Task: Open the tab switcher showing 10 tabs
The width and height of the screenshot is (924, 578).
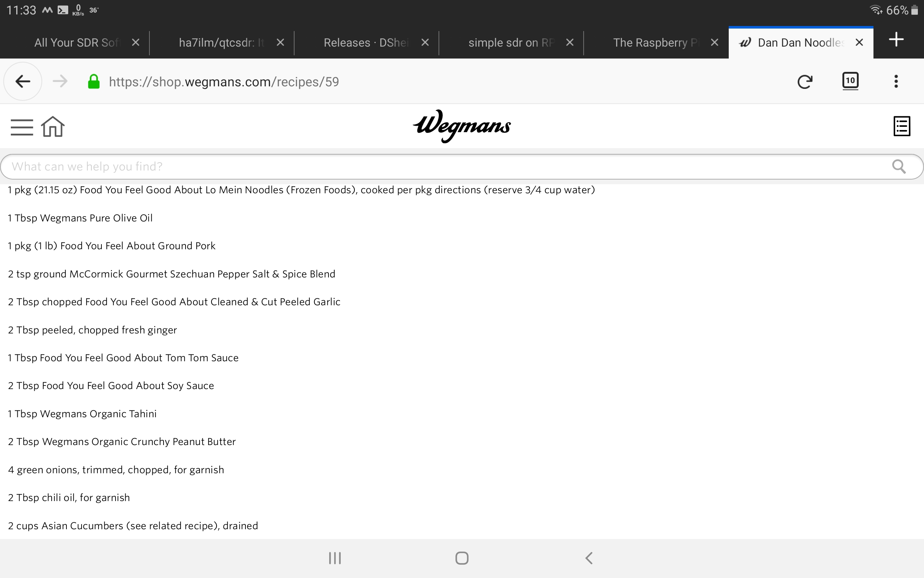Action: pyautogui.click(x=850, y=81)
